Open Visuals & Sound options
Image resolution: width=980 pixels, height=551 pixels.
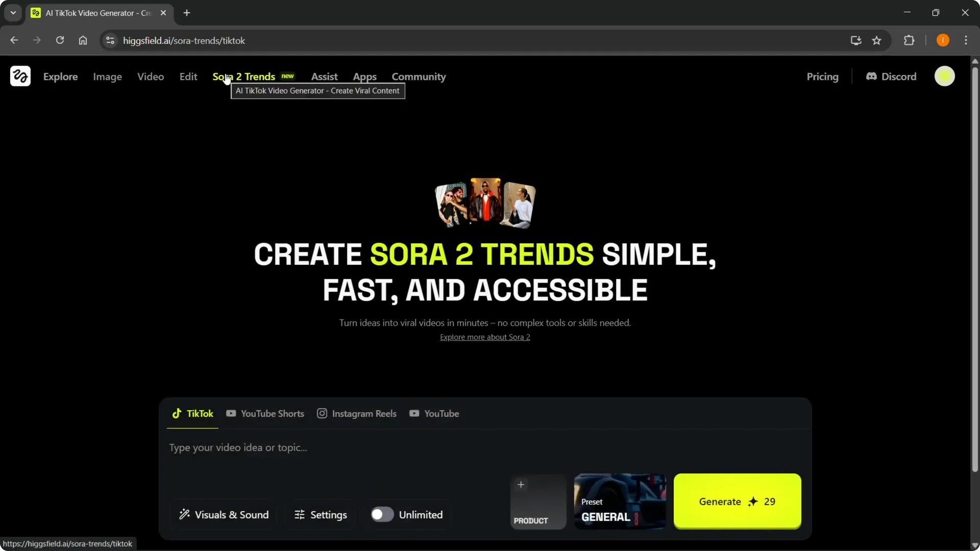(x=224, y=514)
